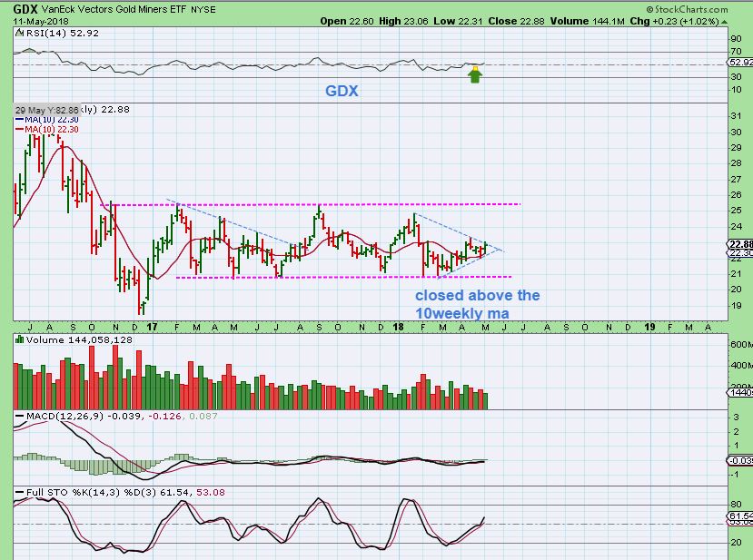Click the 18 year marker on time axis
Image resolution: width=753 pixels, height=560 pixels.
[x=398, y=327]
